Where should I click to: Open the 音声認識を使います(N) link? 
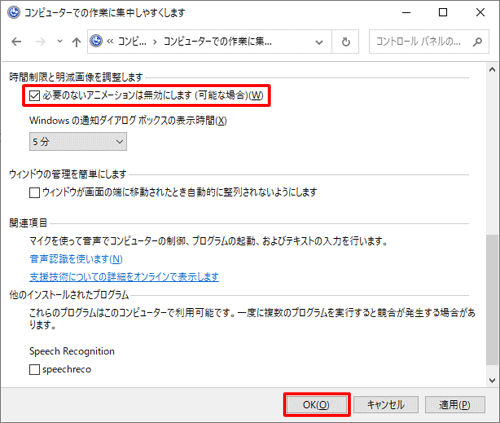tap(76, 259)
